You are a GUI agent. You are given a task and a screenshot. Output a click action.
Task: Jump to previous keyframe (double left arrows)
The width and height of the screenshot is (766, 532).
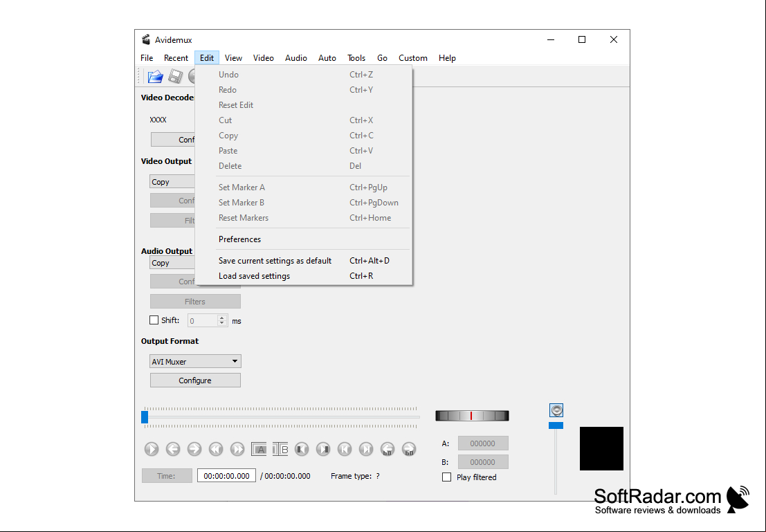tap(216, 449)
